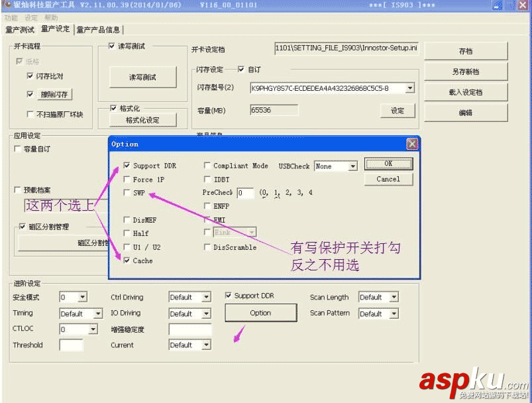Toggle the 闪存比对 checkbox
The width and height of the screenshot is (532, 403).
tap(30, 76)
